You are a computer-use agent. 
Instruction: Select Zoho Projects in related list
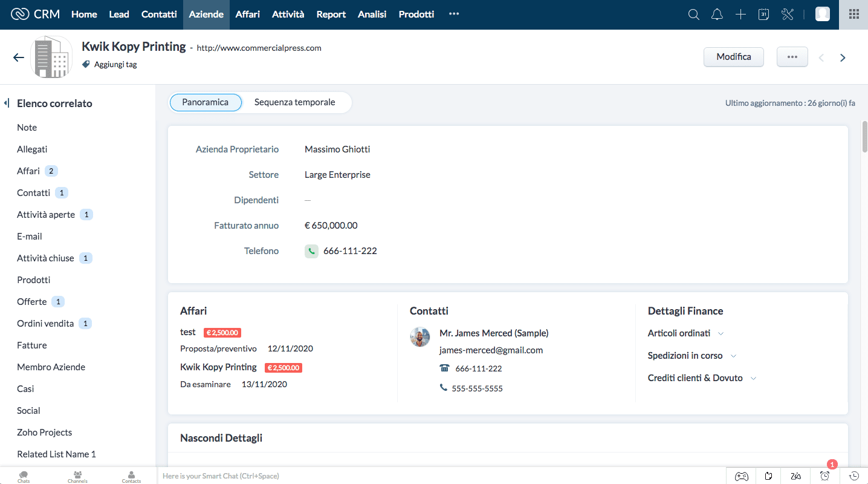pyautogui.click(x=45, y=433)
